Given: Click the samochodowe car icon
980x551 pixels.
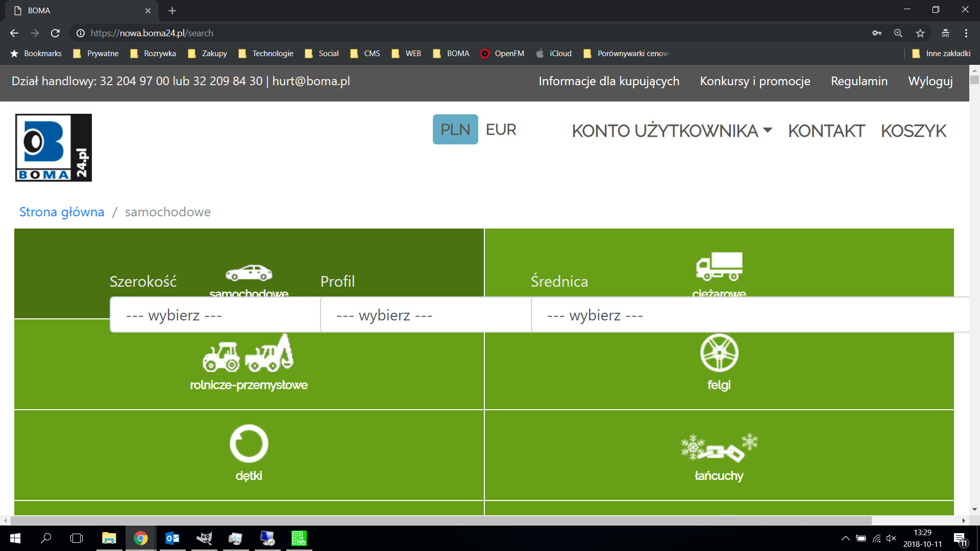Looking at the screenshot, I should coord(249,273).
